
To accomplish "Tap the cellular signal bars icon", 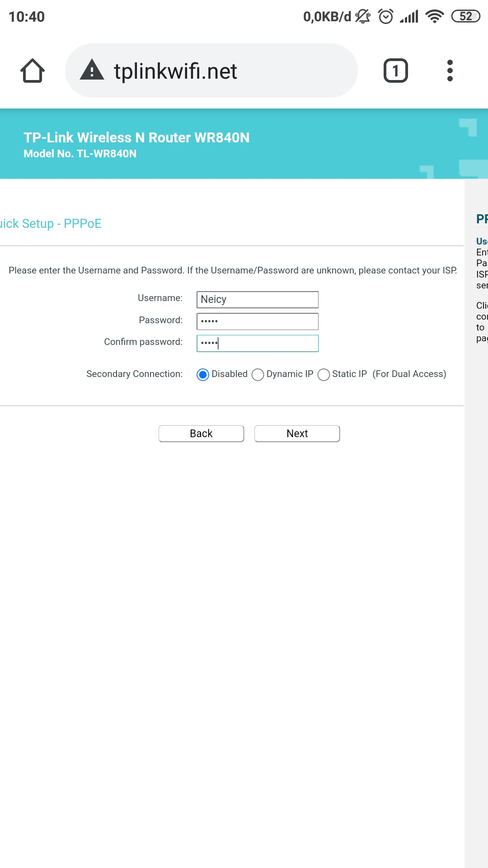I will pyautogui.click(x=409, y=17).
